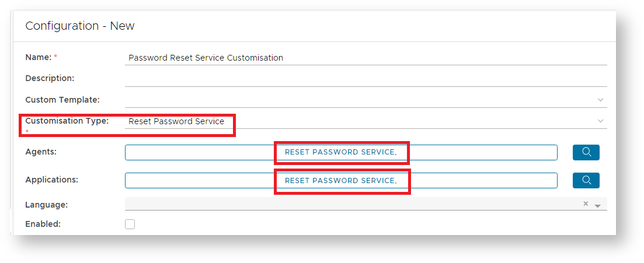This screenshot has height=263, width=644.
Task: Expand the Custom Template chevron
Action: point(600,100)
